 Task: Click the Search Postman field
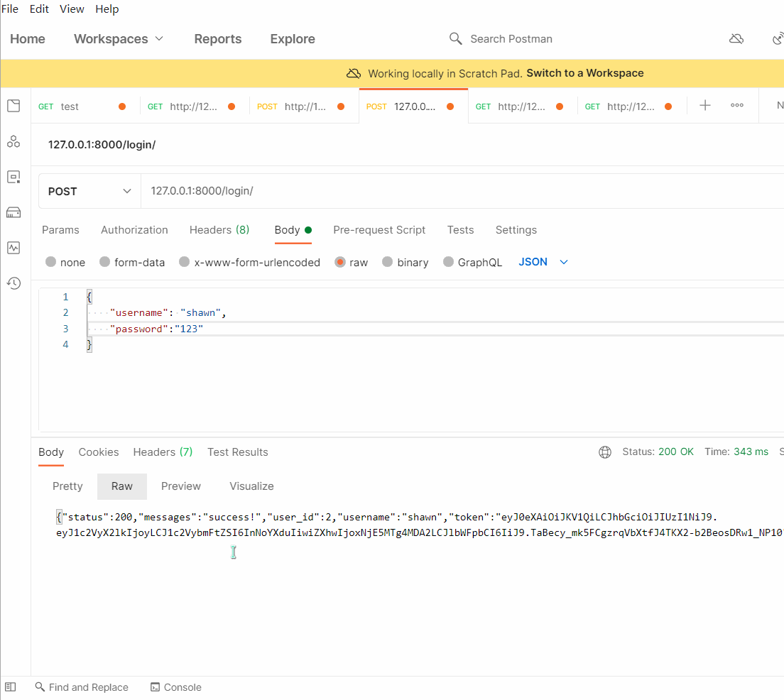point(511,39)
